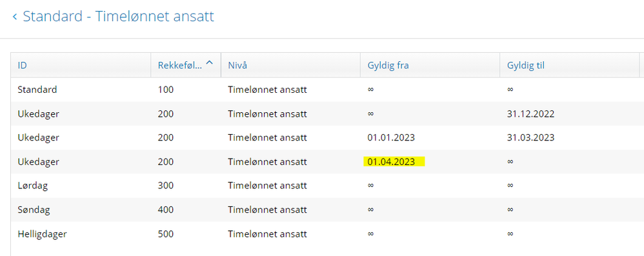
Task: Click Gyldig til infinity in Søndag row
Action: coord(510,210)
